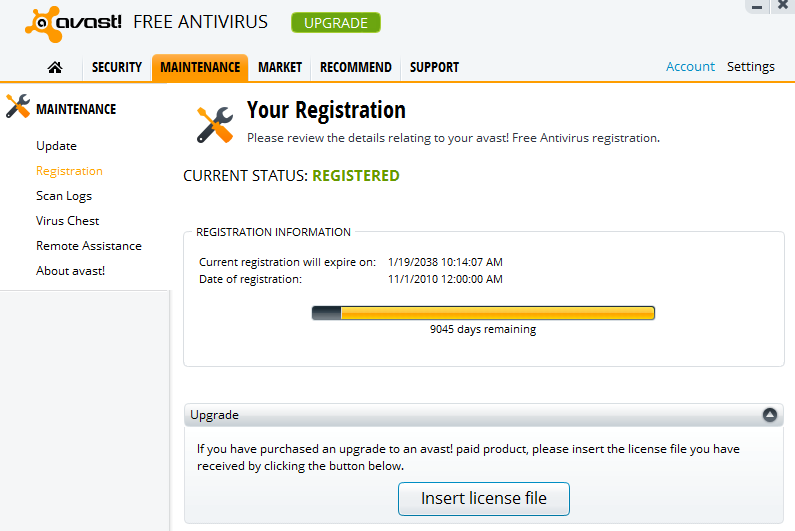The image size is (795, 531).
Task: Click the large wrench icon beside Your Registration
Action: (215, 124)
